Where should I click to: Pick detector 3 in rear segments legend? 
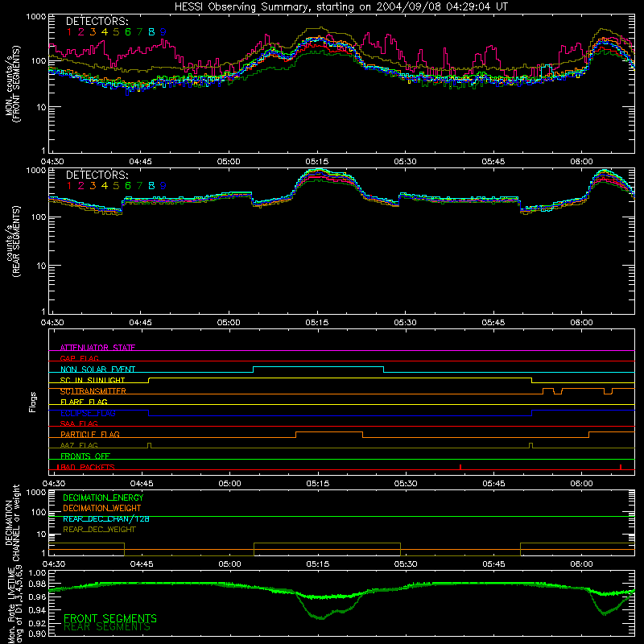[93, 186]
